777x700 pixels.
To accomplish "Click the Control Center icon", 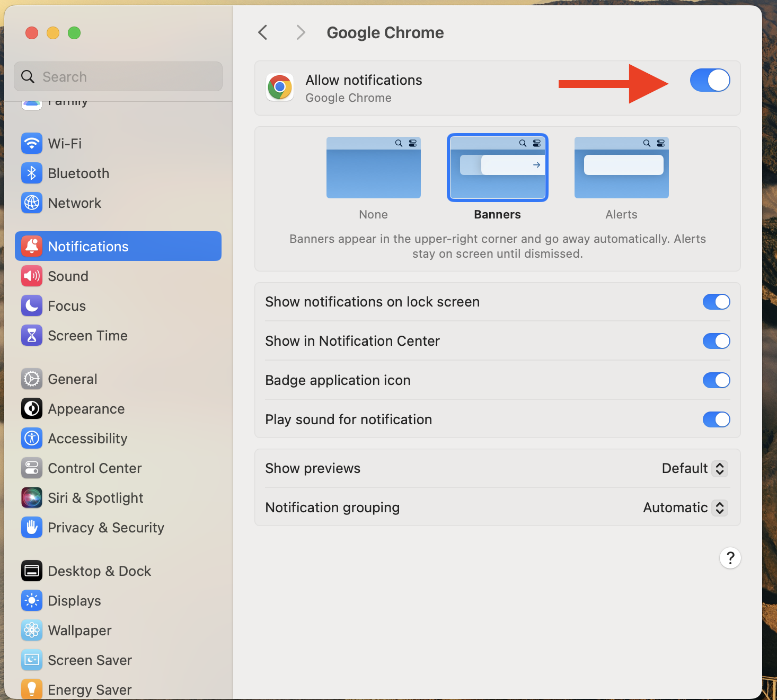I will pyautogui.click(x=32, y=468).
